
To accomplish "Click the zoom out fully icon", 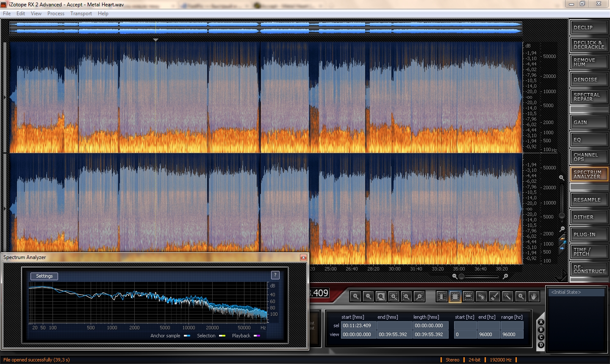I will 381,297.
